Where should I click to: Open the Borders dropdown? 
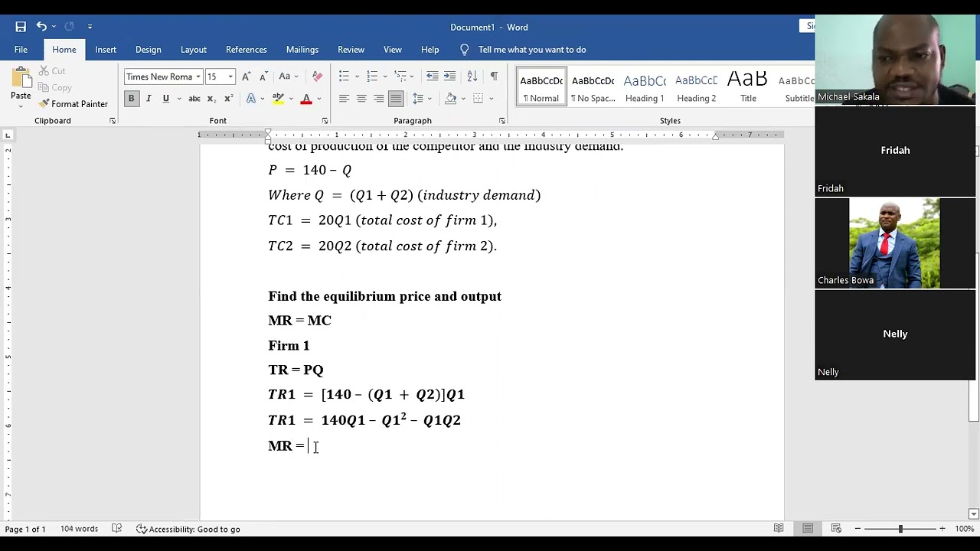[490, 99]
